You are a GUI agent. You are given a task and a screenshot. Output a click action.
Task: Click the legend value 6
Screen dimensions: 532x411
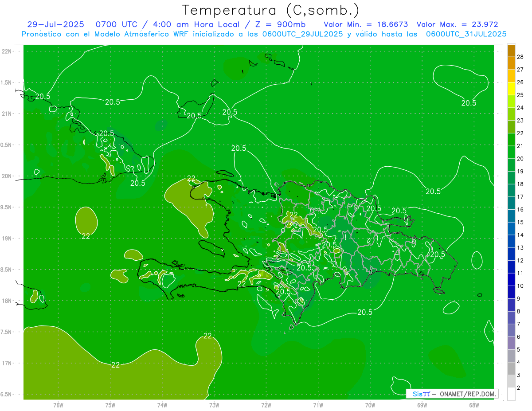(519, 337)
